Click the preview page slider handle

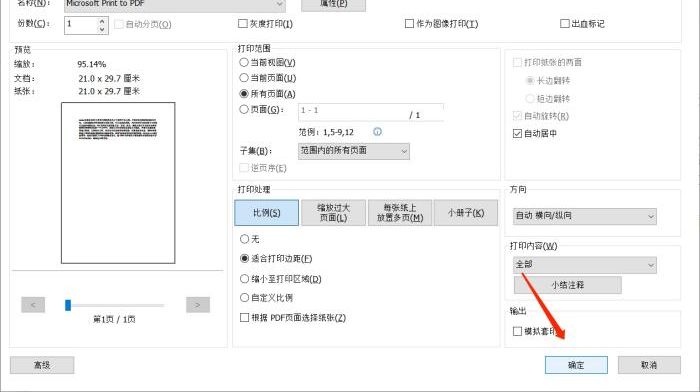click(68, 305)
